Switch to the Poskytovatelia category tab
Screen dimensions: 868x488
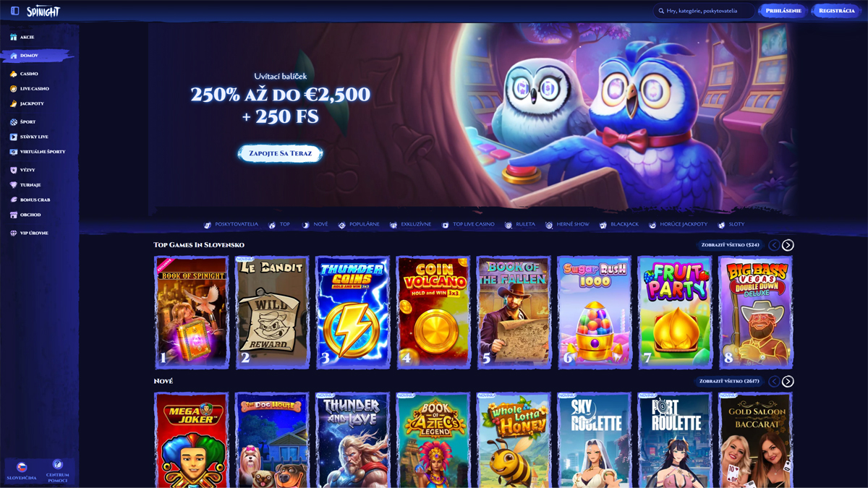[231, 225]
